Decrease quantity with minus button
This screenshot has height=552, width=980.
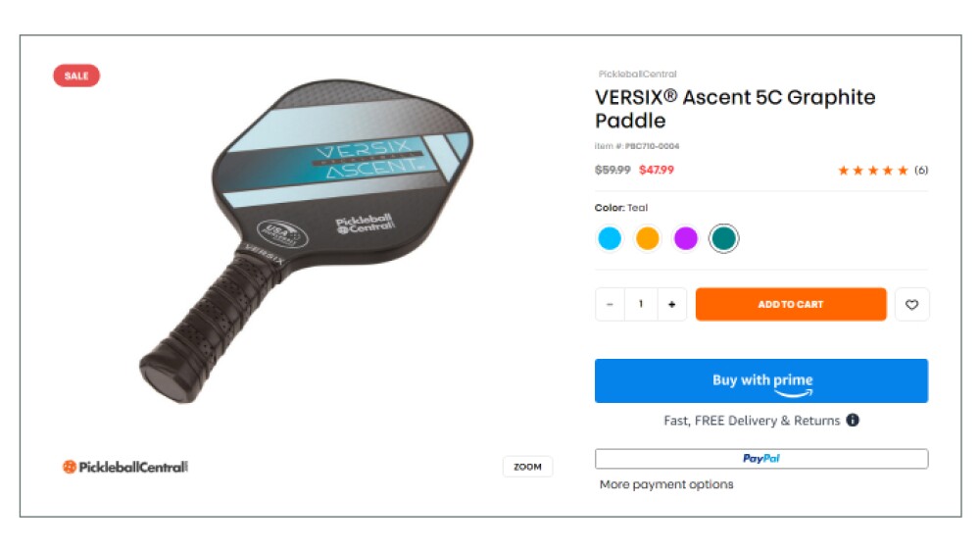click(x=610, y=305)
